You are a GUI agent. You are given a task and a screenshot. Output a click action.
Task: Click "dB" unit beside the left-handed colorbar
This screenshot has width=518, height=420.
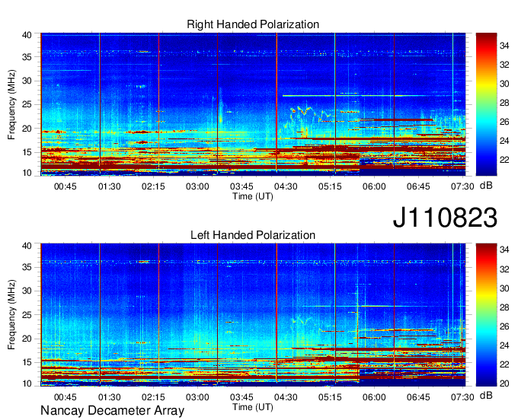(x=486, y=395)
